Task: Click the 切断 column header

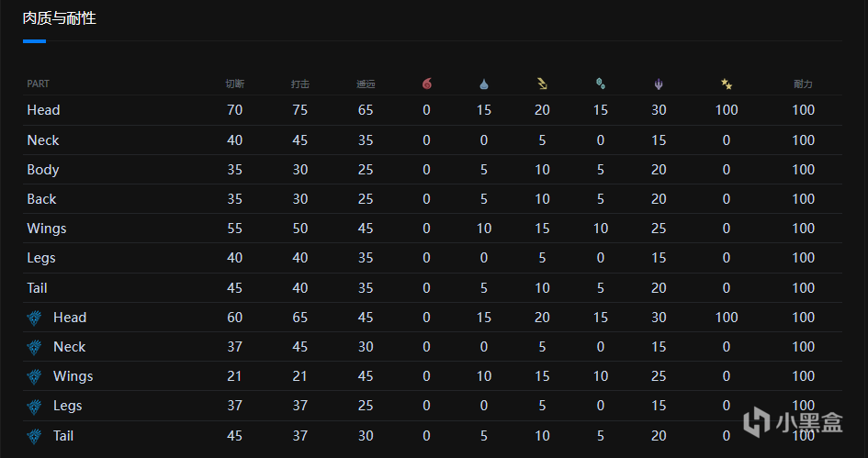Action: [234, 84]
